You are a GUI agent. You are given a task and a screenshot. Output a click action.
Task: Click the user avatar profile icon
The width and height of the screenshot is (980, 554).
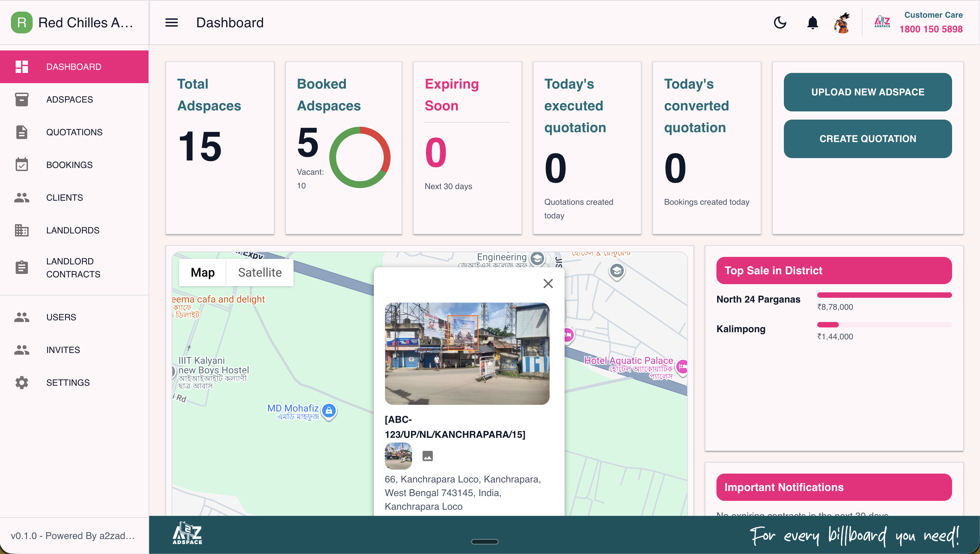(x=842, y=22)
